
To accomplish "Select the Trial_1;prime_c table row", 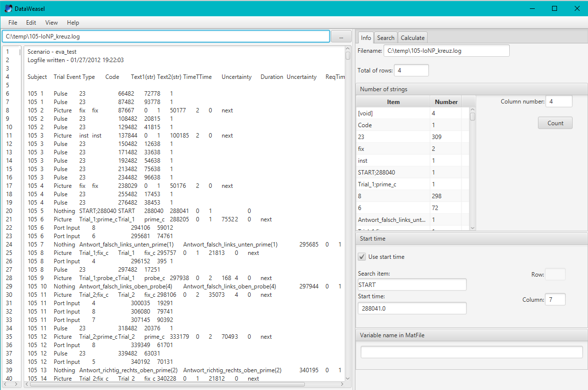I will [413, 184].
